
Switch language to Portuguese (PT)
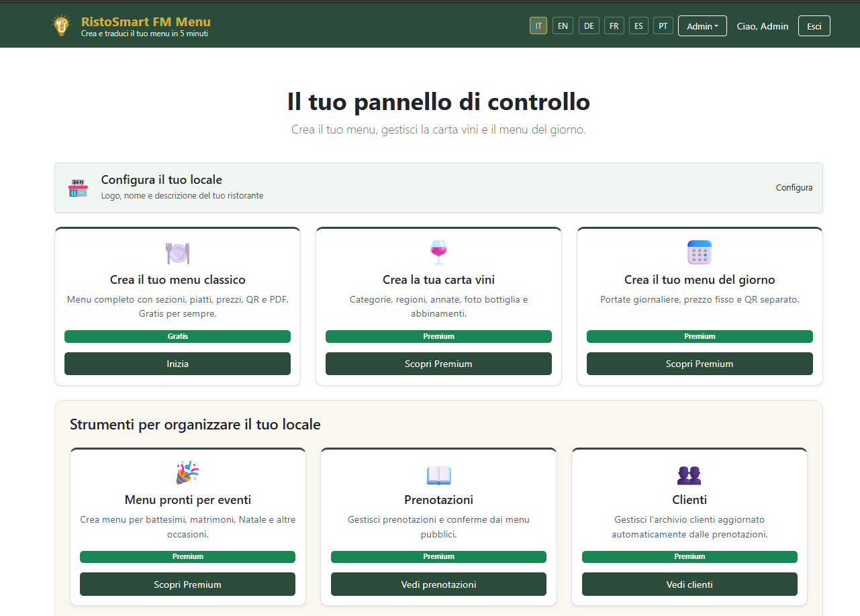[663, 26]
